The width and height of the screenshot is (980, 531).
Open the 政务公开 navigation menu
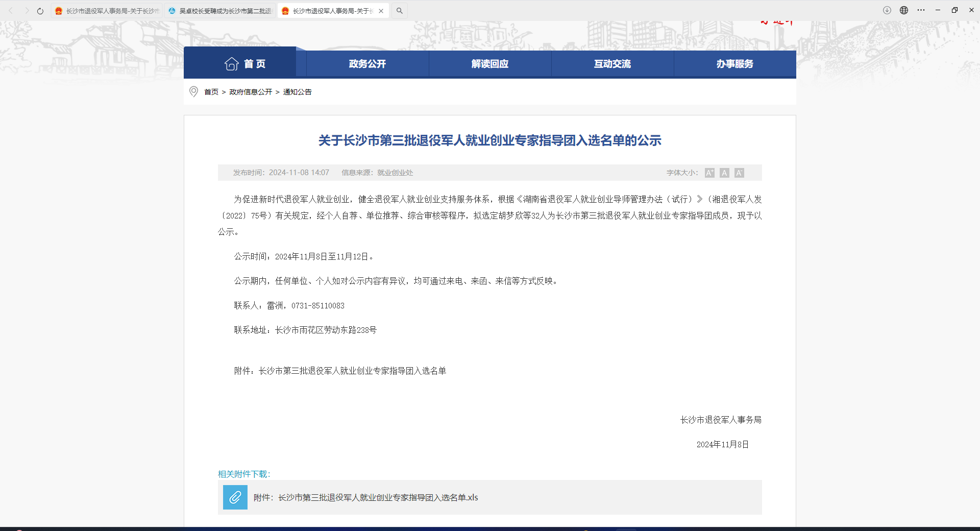click(x=367, y=64)
